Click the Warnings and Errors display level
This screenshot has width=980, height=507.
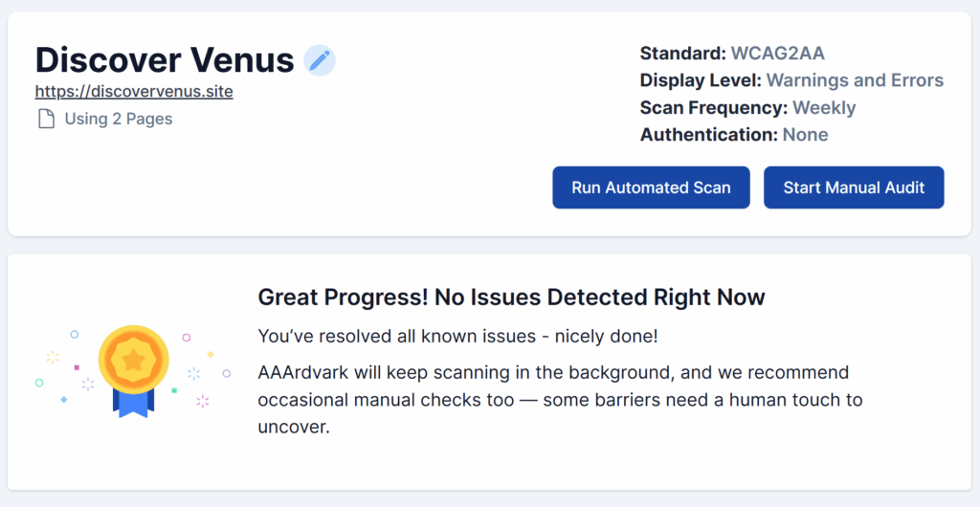point(855,80)
